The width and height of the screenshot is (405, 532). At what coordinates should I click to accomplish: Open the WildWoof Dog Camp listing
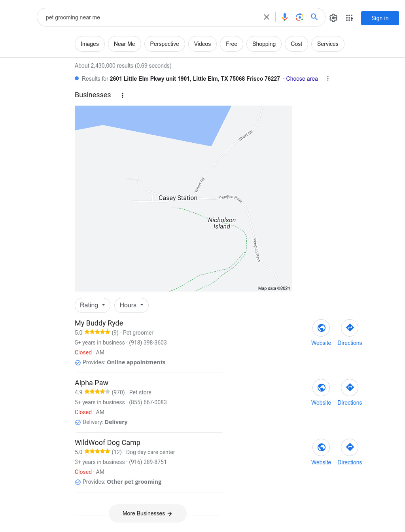pos(108,443)
